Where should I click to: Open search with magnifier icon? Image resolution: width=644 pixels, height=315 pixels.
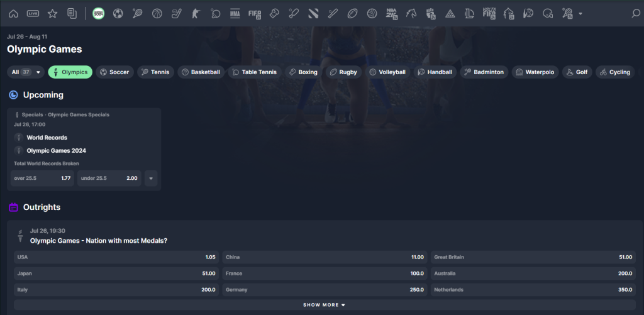(635, 14)
